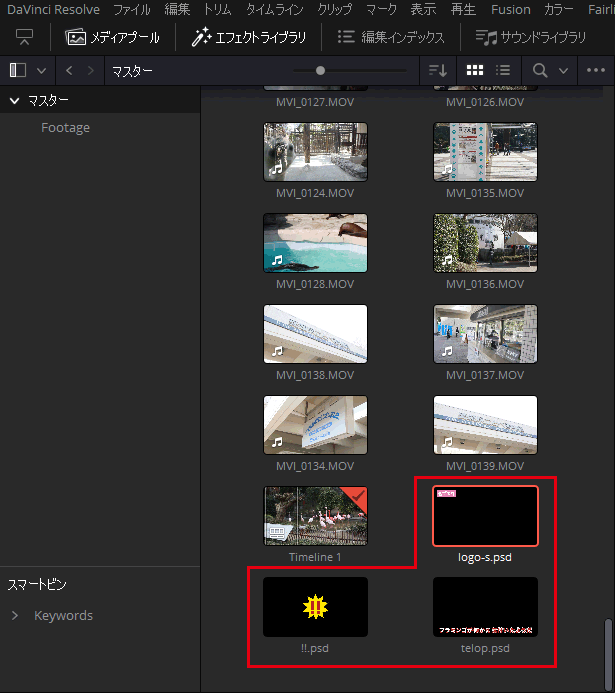Open the media pool search
The height and width of the screenshot is (693, 615).
tap(540, 70)
